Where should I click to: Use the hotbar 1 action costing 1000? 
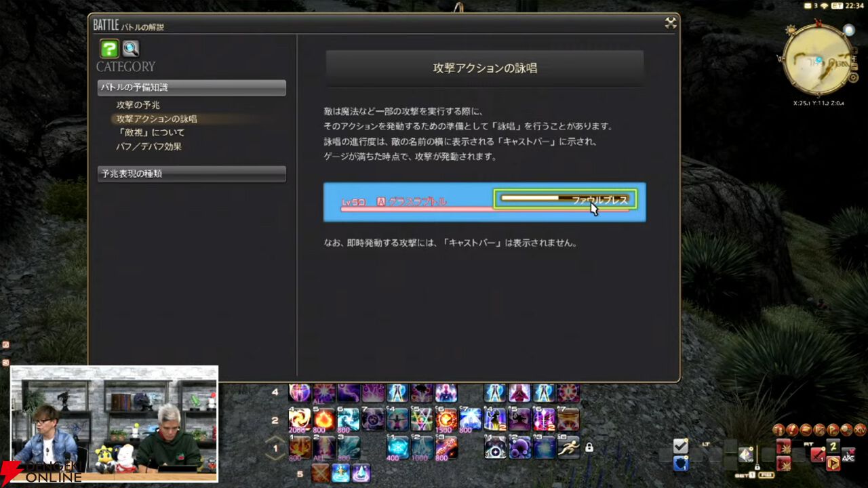pos(422,447)
